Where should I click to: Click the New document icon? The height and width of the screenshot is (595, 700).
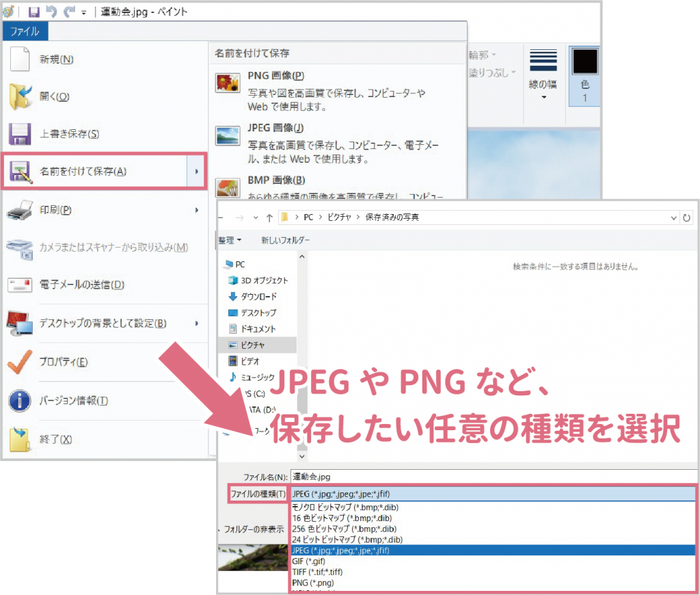[x=21, y=59]
